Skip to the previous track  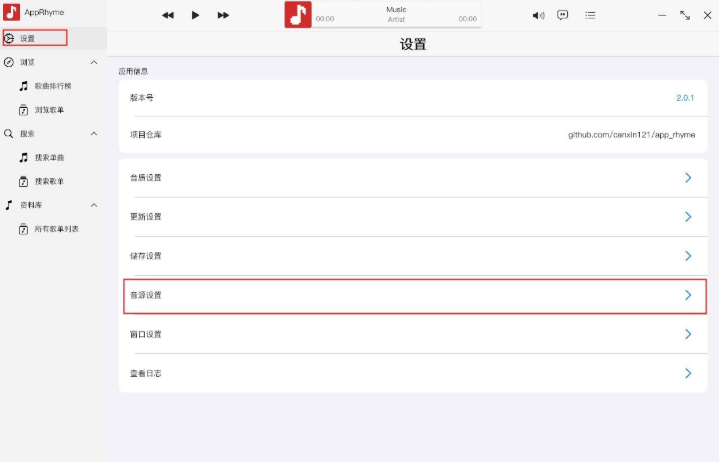tap(168, 15)
